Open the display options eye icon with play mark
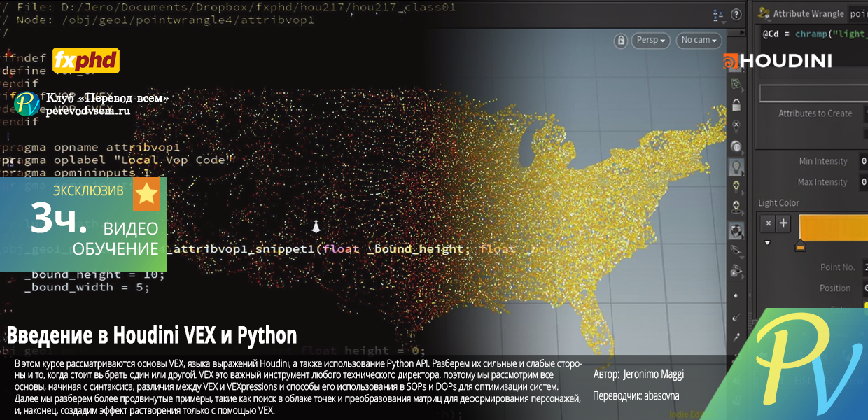The width and height of the screenshot is (868, 420). pos(736,271)
